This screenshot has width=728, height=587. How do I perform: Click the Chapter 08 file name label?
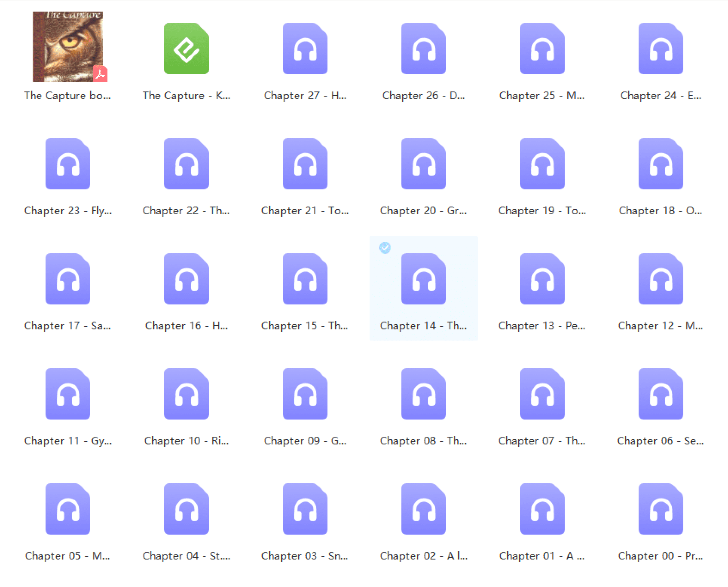coord(423,441)
